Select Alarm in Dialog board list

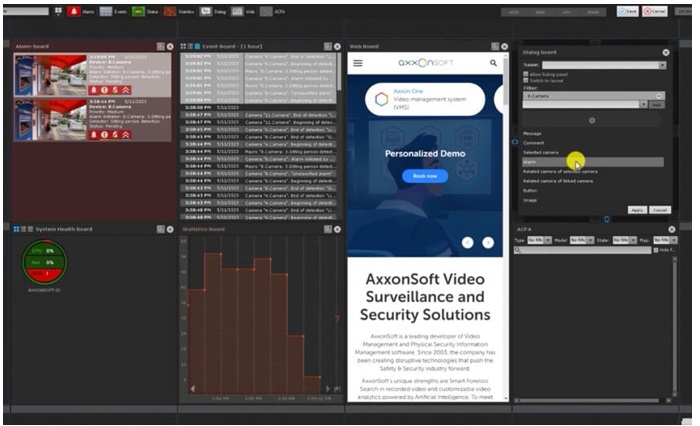pos(593,162)
